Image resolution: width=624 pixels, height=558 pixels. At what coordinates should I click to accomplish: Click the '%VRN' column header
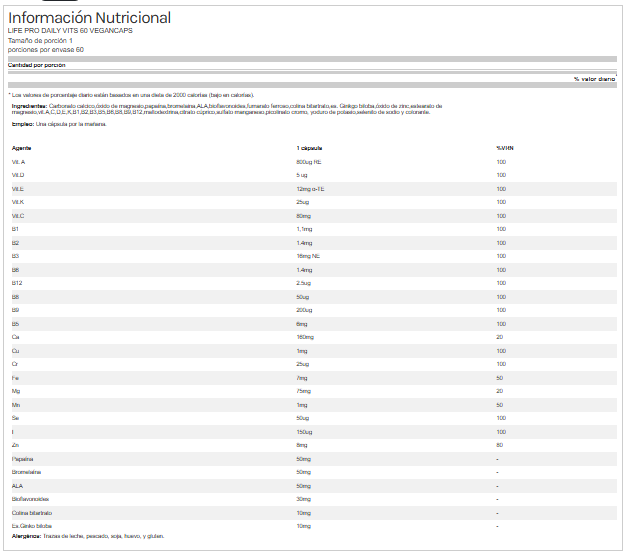point(504,147)
